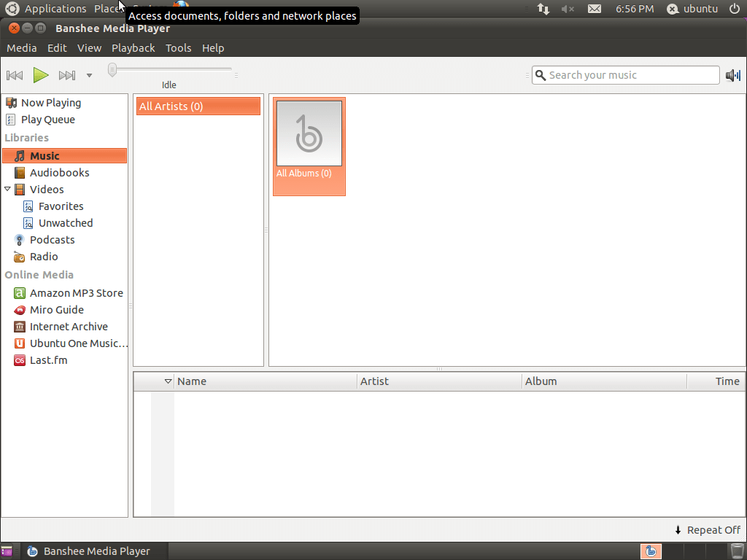Open the View menu
The width and height of the screenshot is (747, 560).
(89, 48)
